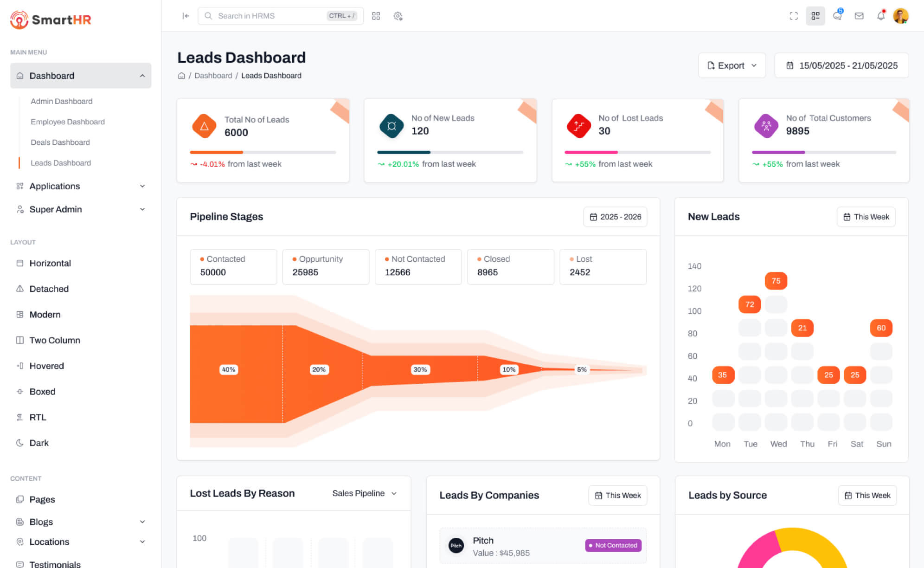Enter fullscreen mode via the top bar icon
This screenshot has height=568, width=924.
[793, 16]
